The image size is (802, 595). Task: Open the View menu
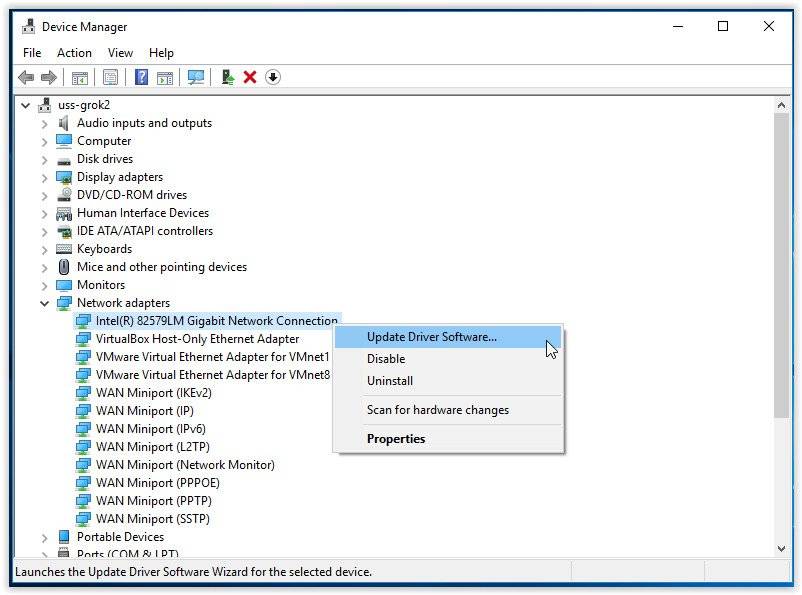coord(120,53)
